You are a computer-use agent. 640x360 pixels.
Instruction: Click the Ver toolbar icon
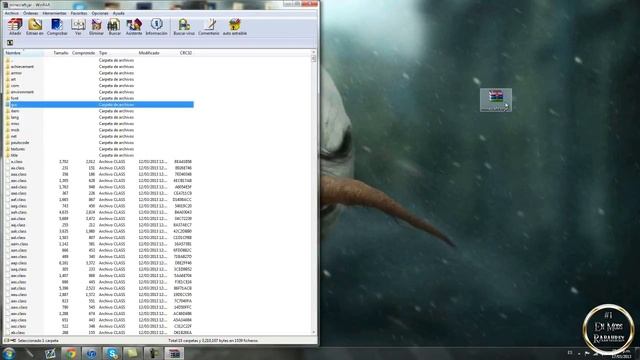tap(78, 27)
